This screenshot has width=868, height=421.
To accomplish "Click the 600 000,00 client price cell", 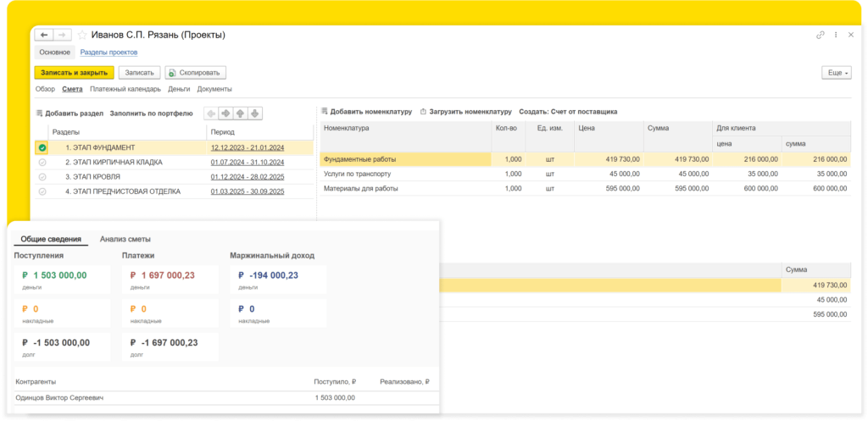I will point(747,188).
